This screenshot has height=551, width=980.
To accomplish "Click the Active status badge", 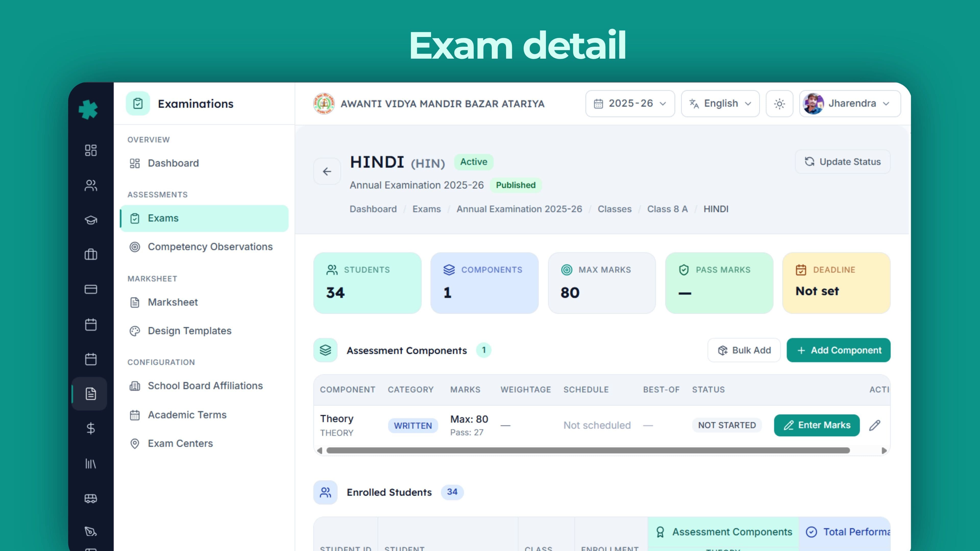I will point(474,162).
